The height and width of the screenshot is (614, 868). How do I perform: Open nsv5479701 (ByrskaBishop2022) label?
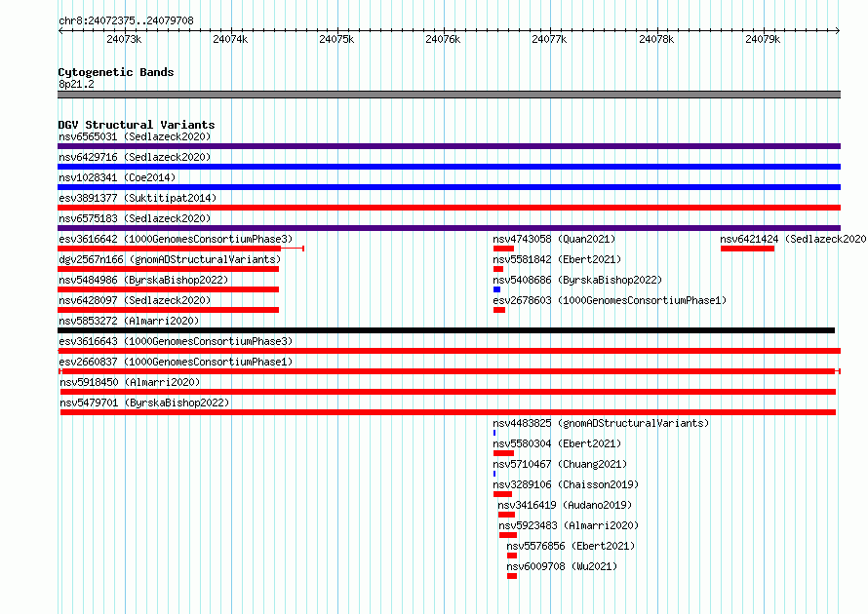tap(144, 403)
